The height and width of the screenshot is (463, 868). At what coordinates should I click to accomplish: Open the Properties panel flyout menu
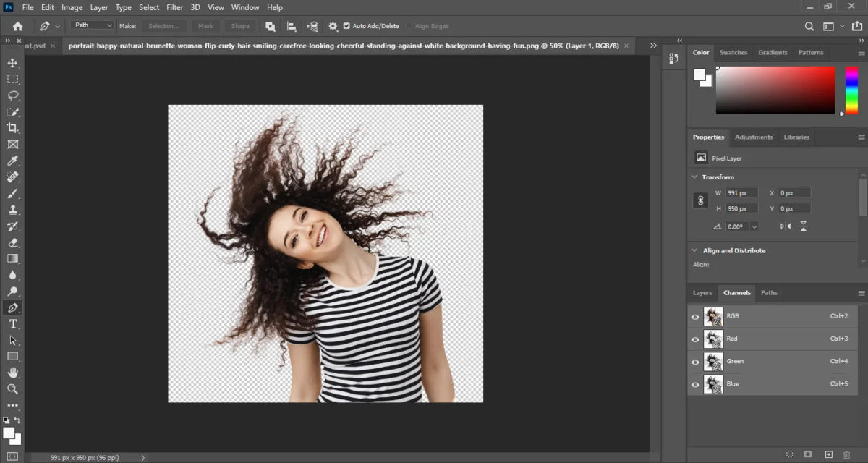pyautogui.click(x=861, y=137)
